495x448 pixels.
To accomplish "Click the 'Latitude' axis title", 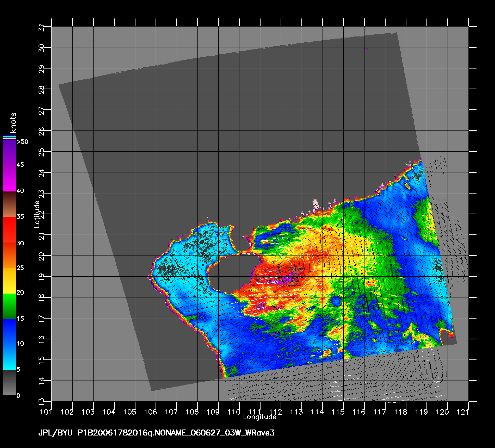I will click(x=37, y=214).
